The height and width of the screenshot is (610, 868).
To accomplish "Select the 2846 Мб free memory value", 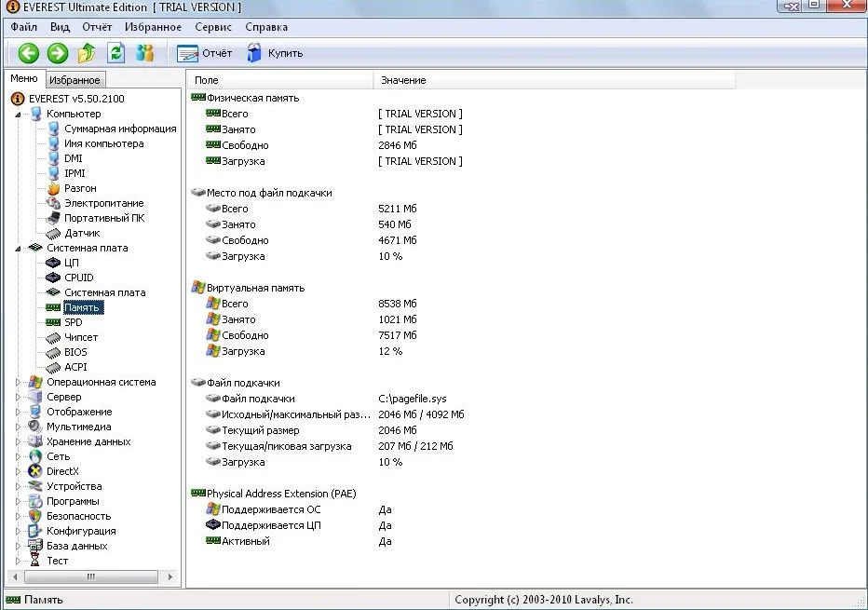I will [398, 145].
